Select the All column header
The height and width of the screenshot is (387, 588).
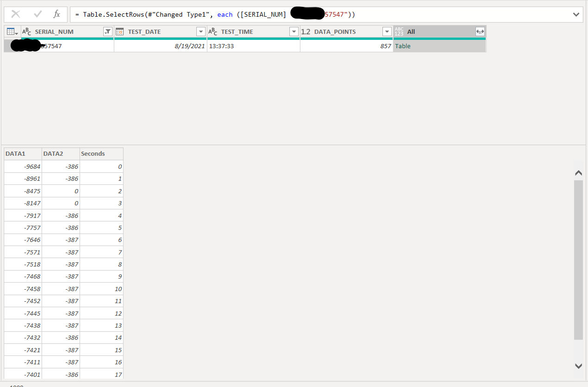(440, 32)
